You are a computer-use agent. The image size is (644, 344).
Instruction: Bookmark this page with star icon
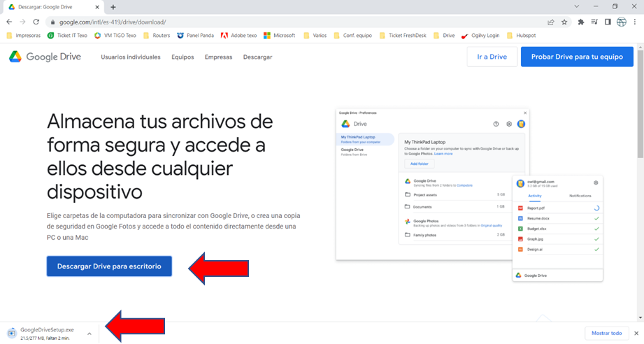pos(564,22)
